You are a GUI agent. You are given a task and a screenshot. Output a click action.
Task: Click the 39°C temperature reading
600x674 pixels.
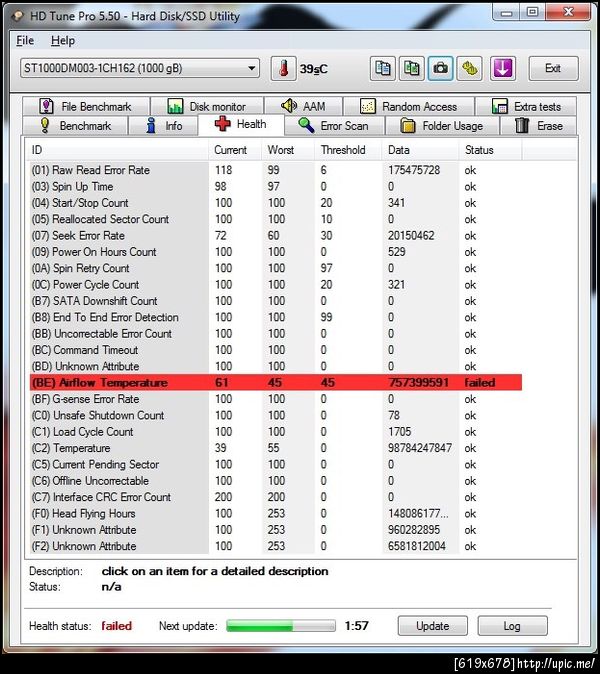click(313, 69)
